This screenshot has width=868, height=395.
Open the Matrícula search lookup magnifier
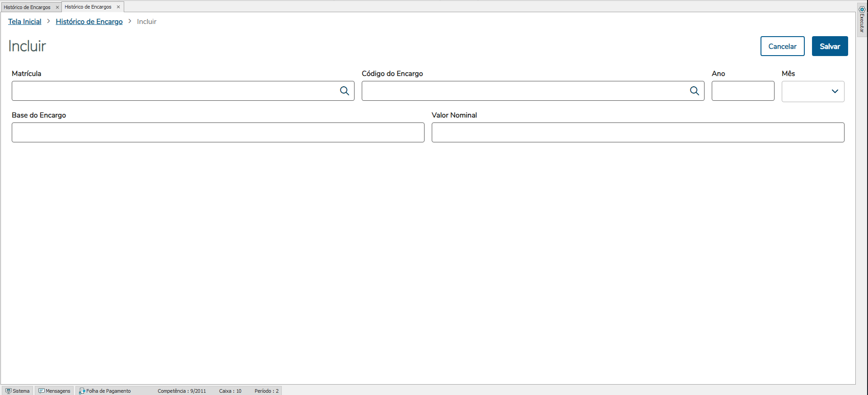click(x=345, y=91)
